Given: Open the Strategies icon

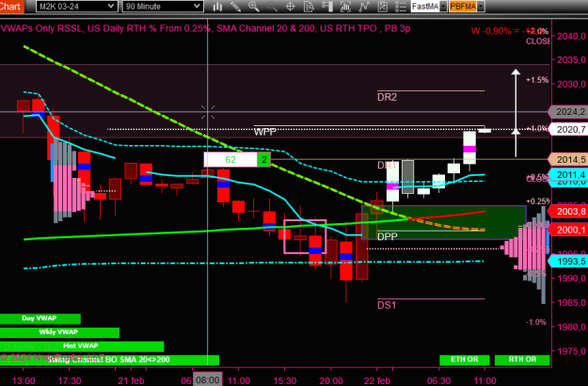Looking at the screenshot, I should coord(383,7).
